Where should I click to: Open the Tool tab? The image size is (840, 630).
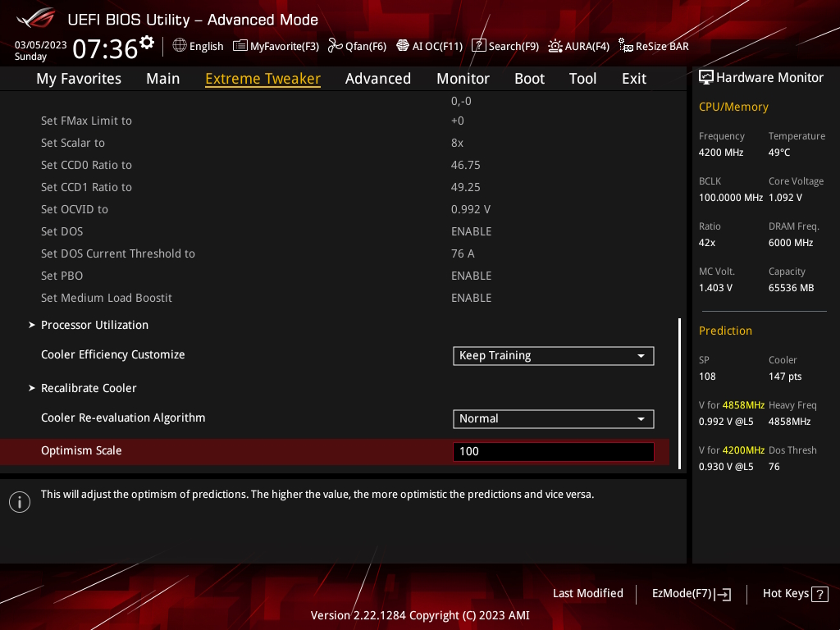[582, 78]
